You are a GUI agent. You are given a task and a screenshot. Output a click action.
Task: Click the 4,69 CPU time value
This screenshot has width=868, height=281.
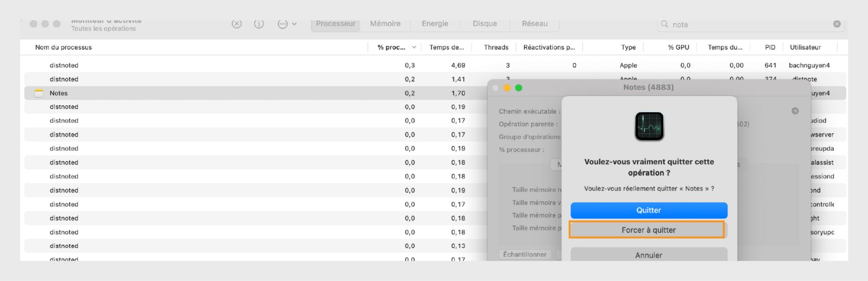[458, 65]
